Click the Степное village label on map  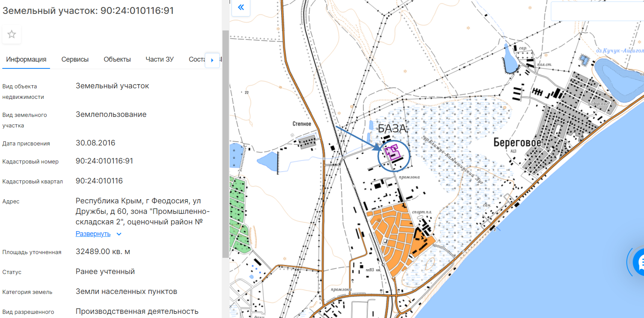tap(302, 124)
